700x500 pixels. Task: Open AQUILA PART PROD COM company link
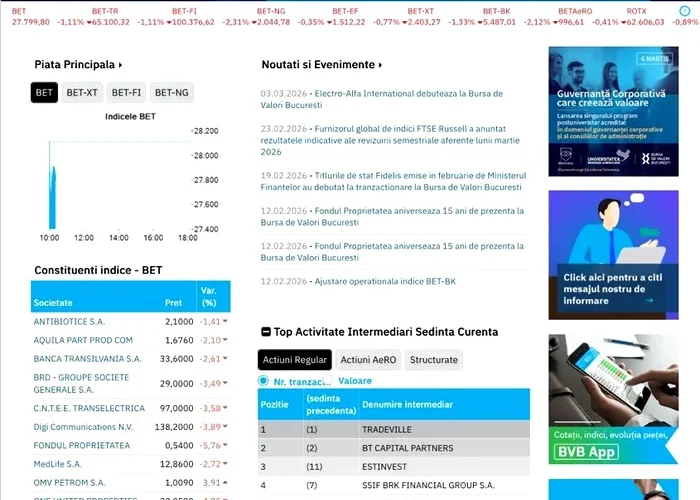tap(83, 340)
